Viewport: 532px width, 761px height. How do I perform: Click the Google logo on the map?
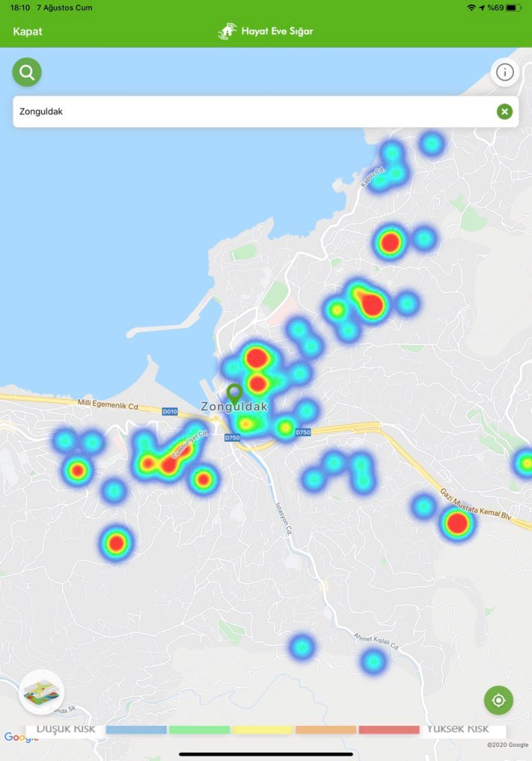[21, 737]
